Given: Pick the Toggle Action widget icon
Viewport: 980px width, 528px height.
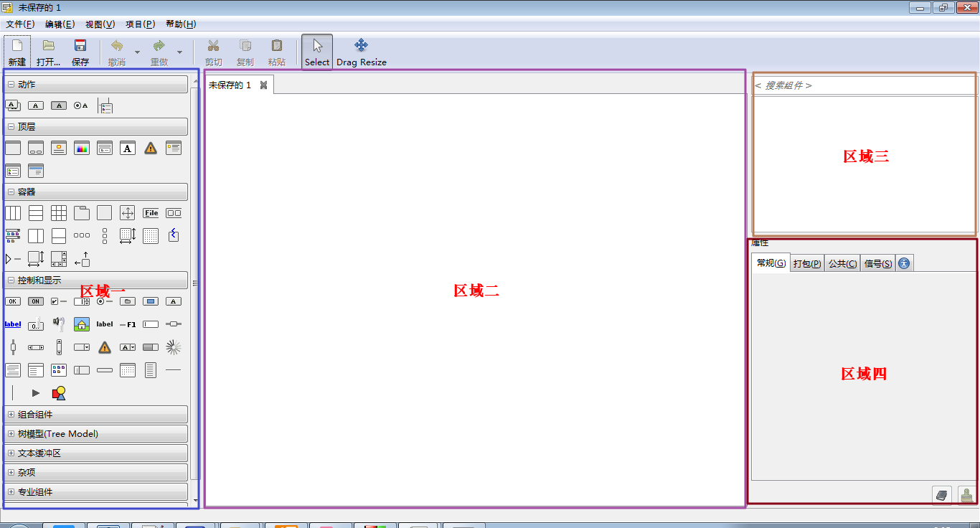Looking at the screenshot, I should (x=59, y=105).
